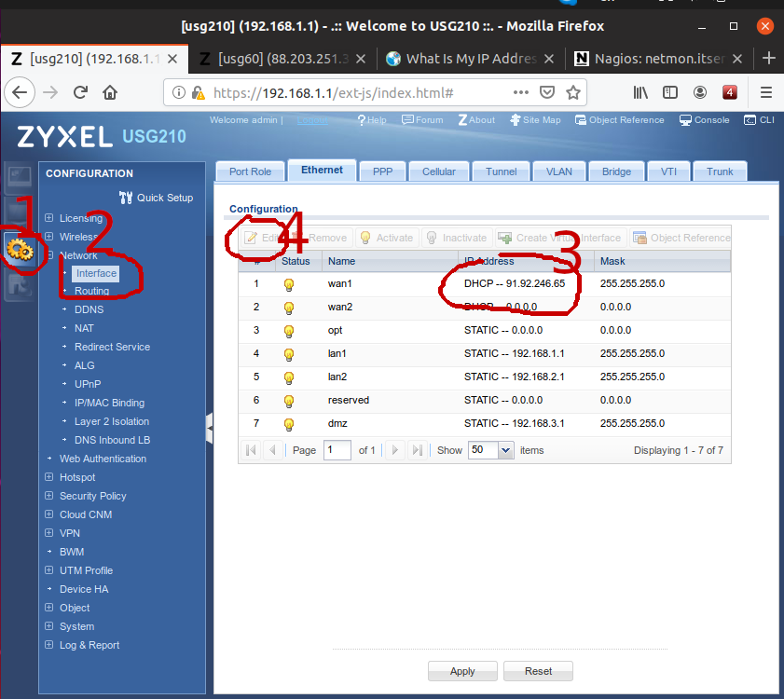Screen dimensions: 784x699
Task: Switch to VLAN tab
Action: (x=559, y=171)
